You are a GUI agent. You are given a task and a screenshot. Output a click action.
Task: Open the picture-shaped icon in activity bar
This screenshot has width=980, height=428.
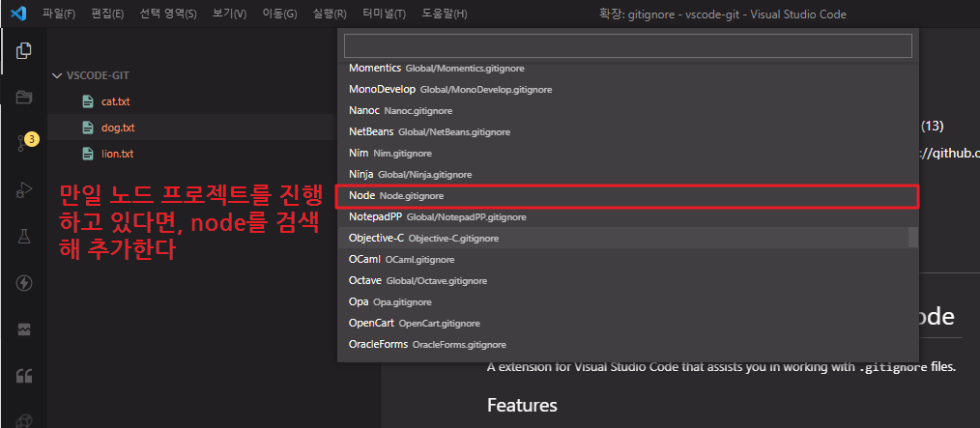pyautogui.click(x=24, y=329)
